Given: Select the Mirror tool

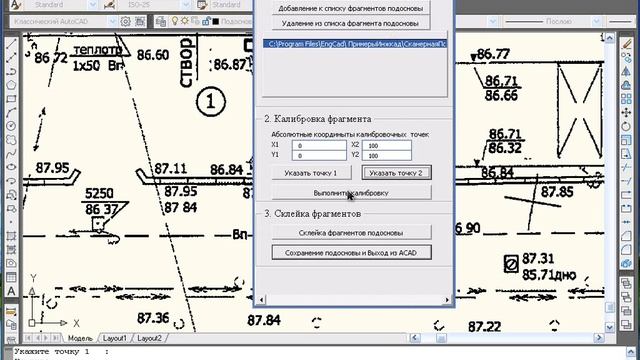Looking at the screenshot, I should [x=626, y=71].
